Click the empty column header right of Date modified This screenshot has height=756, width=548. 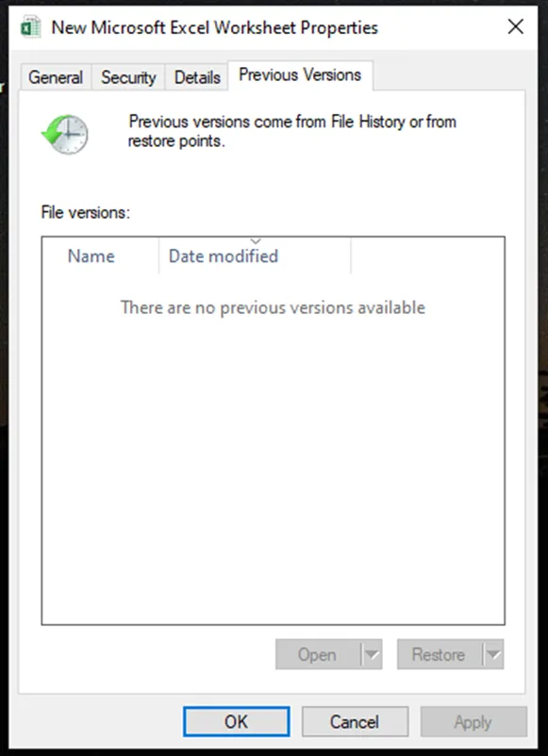tap(427, 255)
